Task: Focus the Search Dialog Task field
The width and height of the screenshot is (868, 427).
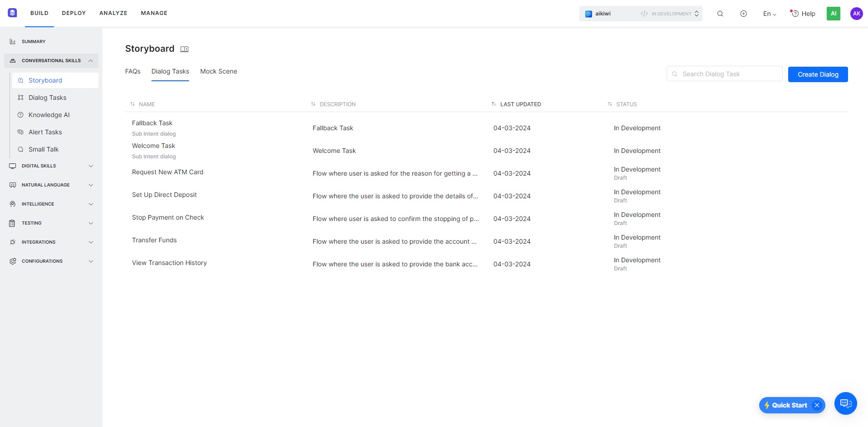Action: pos(724,74)
